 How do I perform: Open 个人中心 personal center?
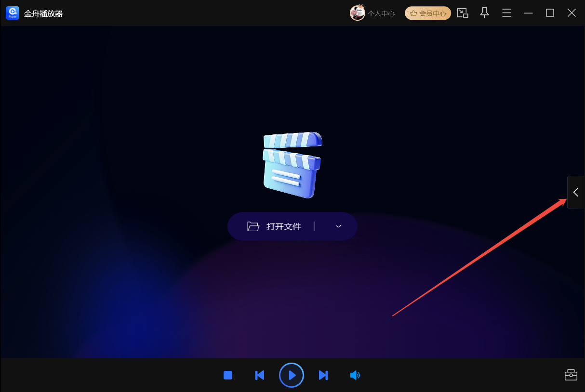tap(381, 13)
